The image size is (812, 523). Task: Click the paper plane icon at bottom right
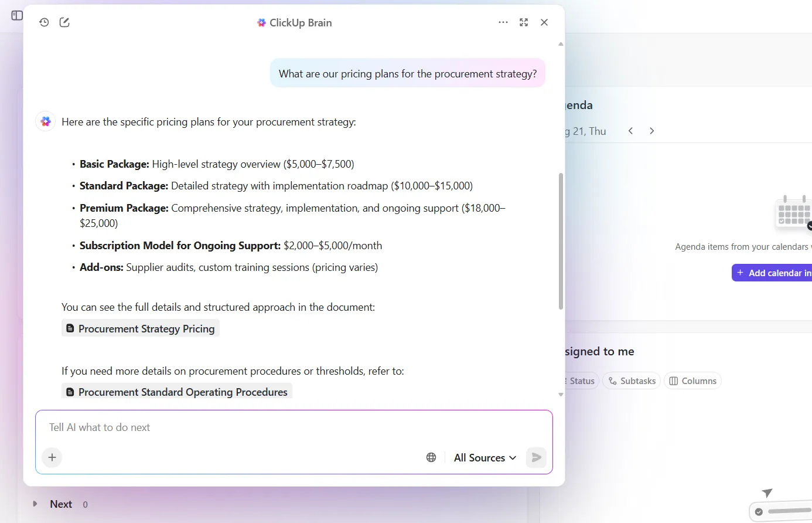click(767, 493)
